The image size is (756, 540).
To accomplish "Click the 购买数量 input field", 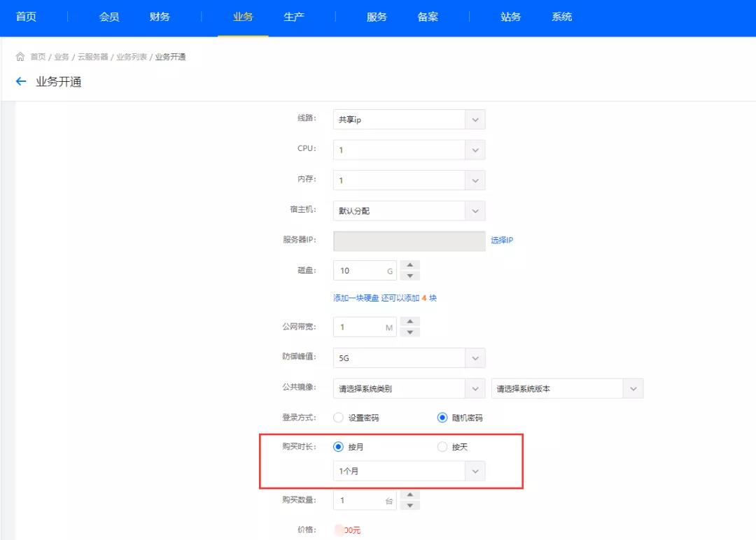I will (365, 500).
